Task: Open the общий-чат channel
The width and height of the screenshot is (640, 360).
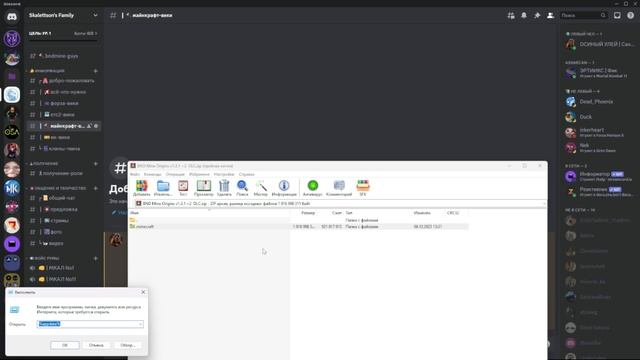Action: click(64, 198)
